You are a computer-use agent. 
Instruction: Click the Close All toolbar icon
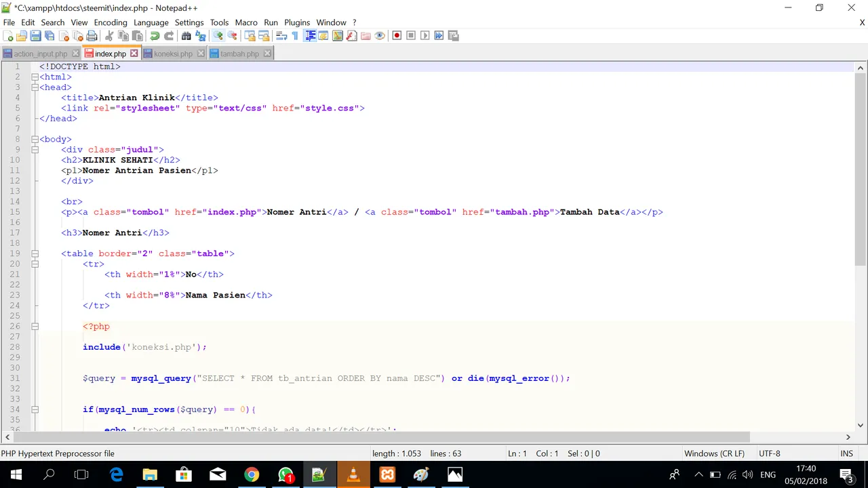pyautogui.click(x=78, y=36)
